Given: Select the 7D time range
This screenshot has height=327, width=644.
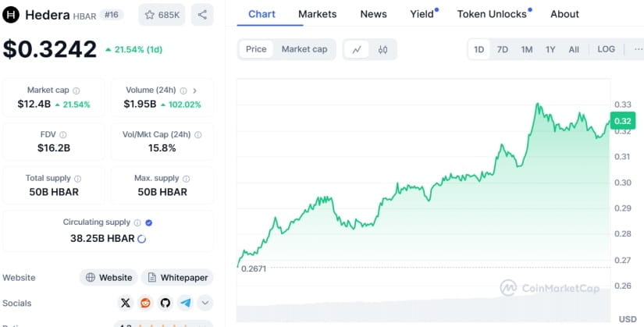Looking at the screenshot, I should tap(502, 50).
